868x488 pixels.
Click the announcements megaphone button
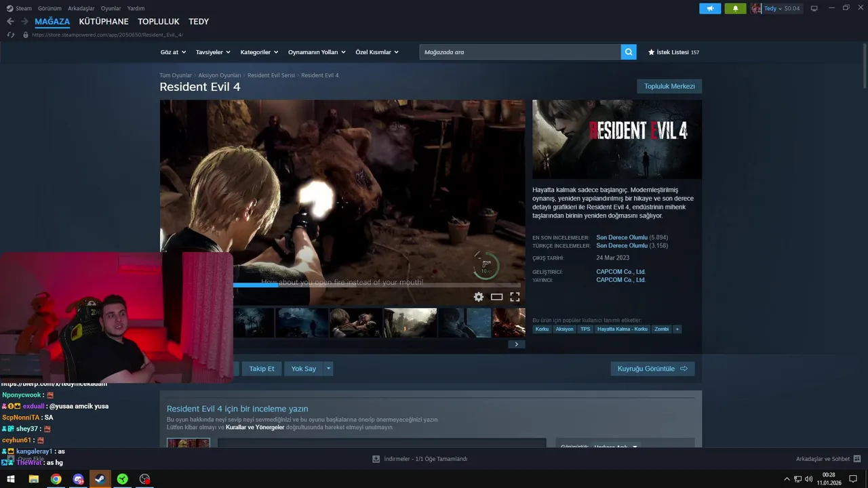point(710,9)
